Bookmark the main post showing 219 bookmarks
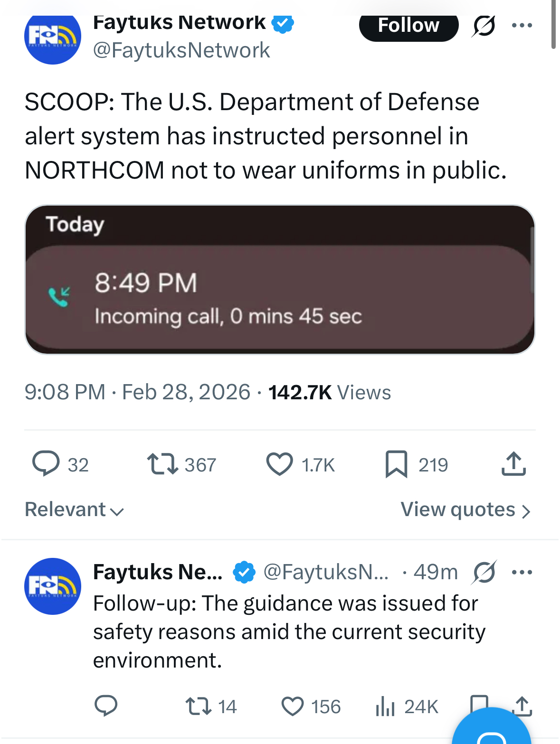The image size is (560, 744). (x=396, y=464)
